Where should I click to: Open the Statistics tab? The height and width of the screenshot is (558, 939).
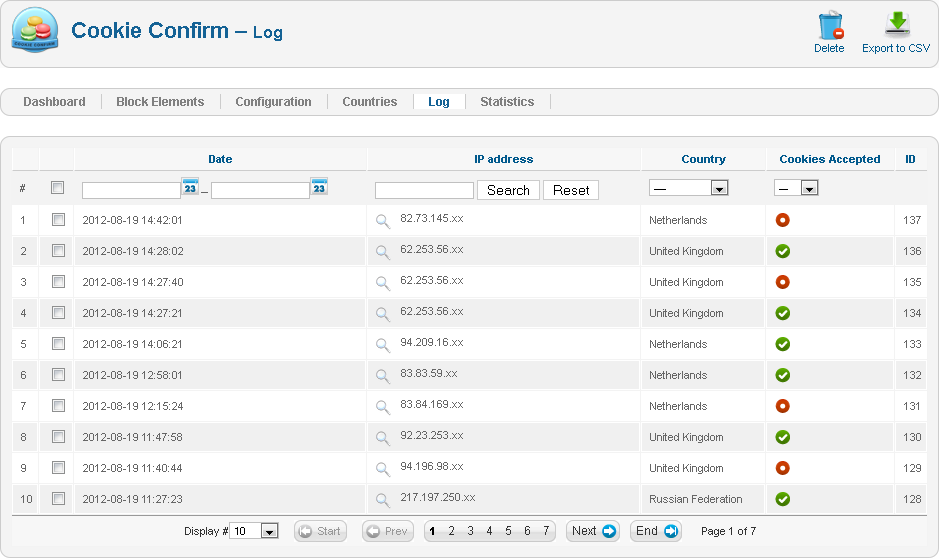pos(507,102)
